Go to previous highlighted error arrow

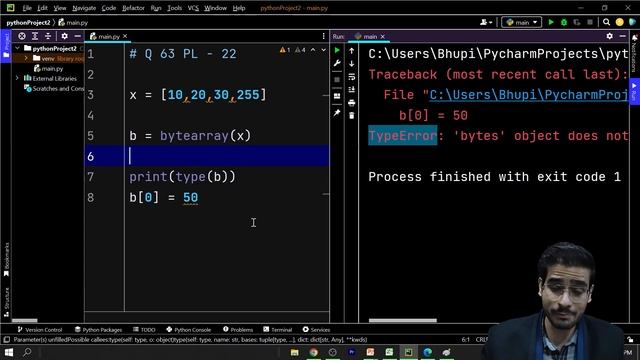tap(313, 50)
